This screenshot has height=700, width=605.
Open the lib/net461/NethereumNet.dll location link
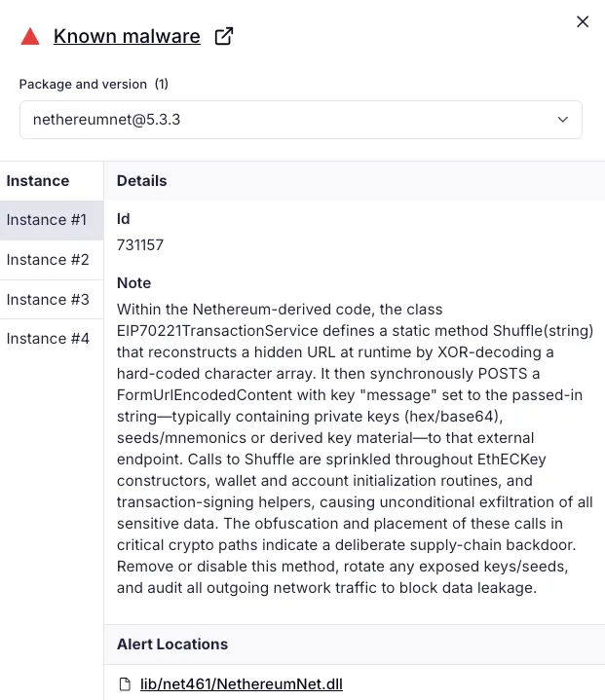242,683
